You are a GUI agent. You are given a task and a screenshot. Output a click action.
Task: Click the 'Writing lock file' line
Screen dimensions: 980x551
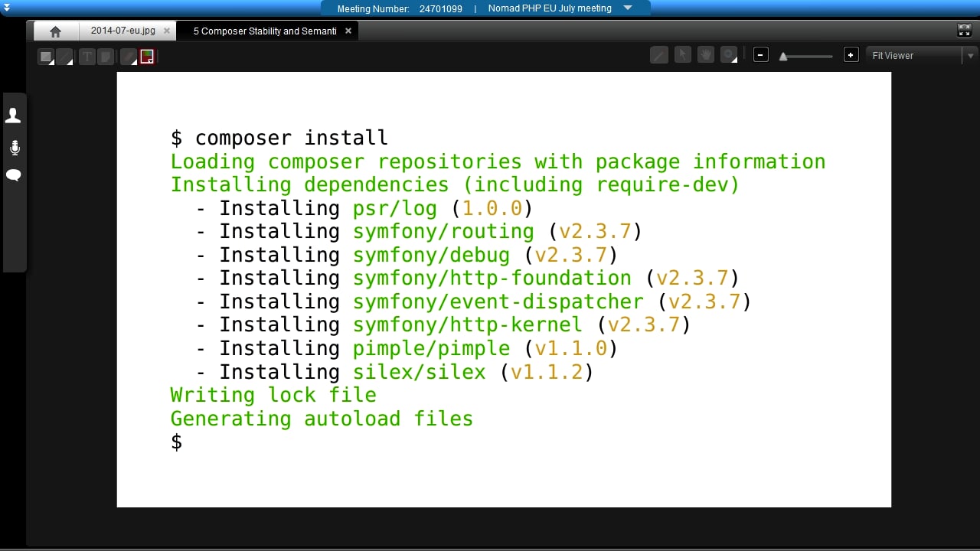pos(273,396)
